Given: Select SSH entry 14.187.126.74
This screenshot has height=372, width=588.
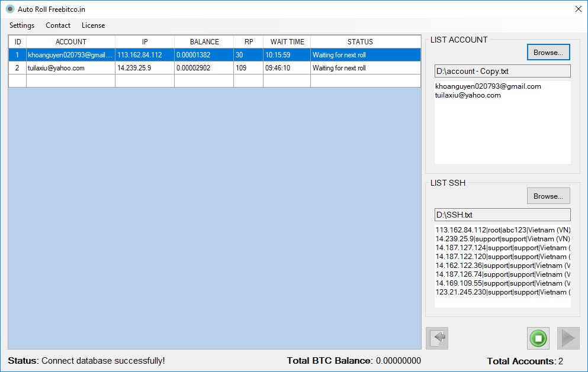Looking at the screenshot, I should tap(503, 274).
